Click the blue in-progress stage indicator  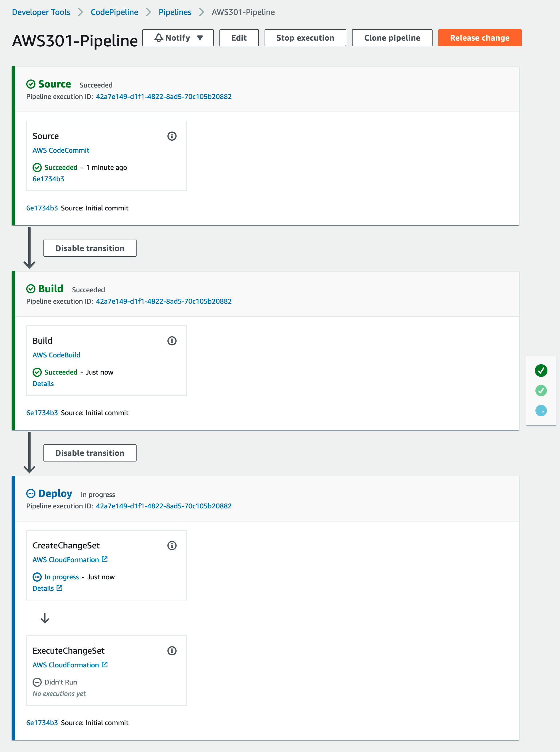click(541, 410)
